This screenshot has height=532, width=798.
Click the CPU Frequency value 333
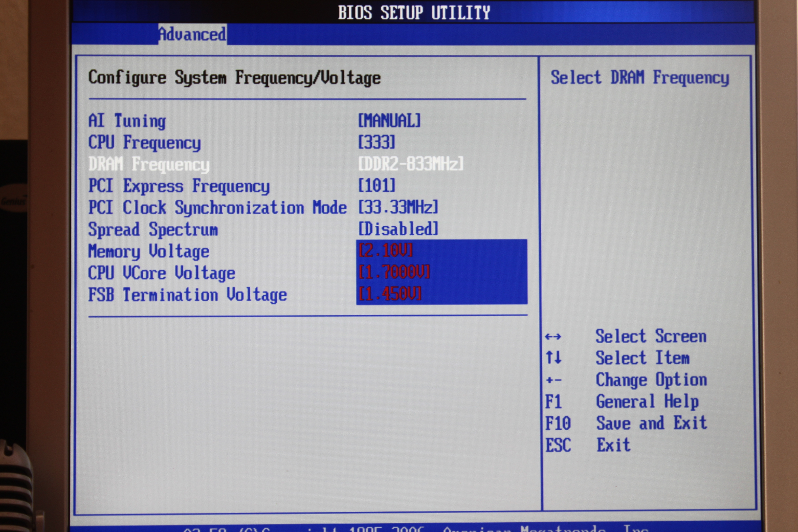coord(377,142)
